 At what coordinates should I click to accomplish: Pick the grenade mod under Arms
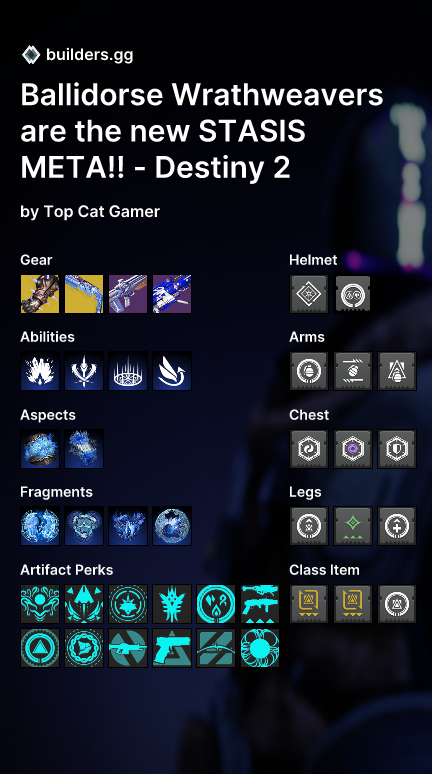tap(309, 371)
